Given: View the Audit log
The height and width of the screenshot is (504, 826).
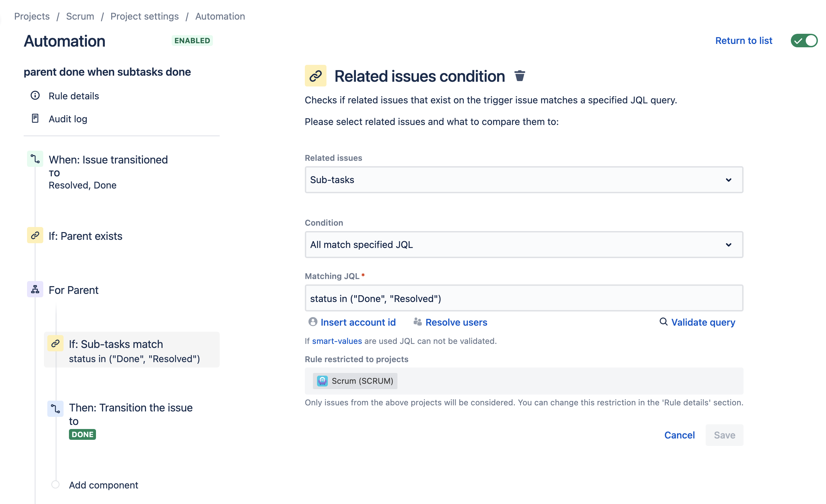Looking at the screenshot, I should (x=68, y=119).
